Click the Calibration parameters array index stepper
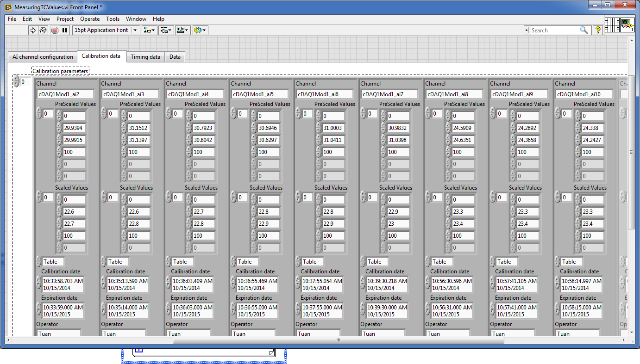The height and width of the screenshot is (364, 640). coord(17,81)
